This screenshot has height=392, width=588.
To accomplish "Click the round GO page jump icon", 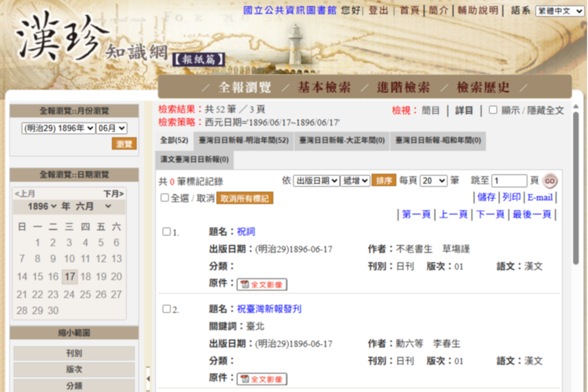I will [550, 181].
